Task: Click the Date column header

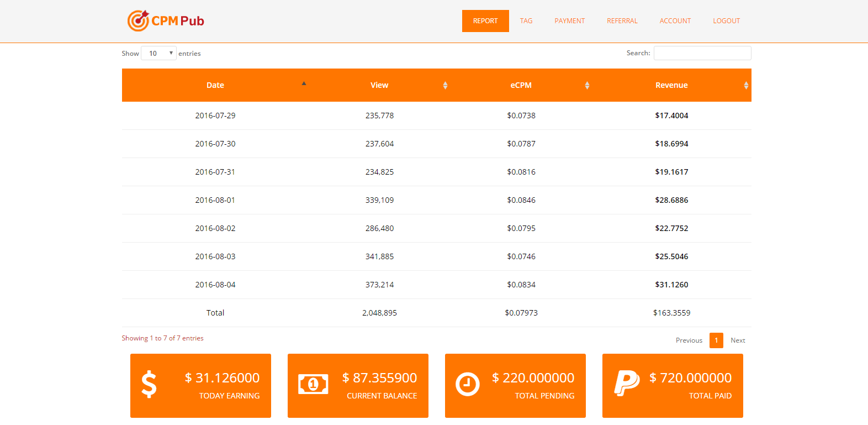Action: point(215,85)
